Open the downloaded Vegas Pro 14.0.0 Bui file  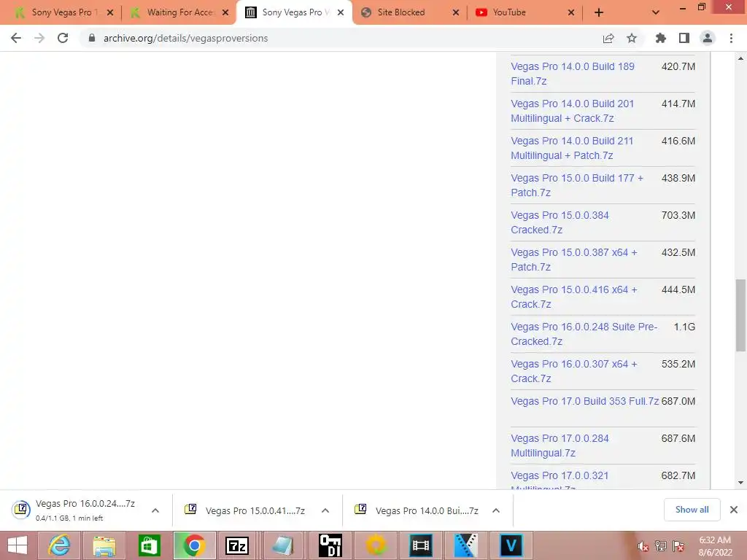tap(417, 510)
